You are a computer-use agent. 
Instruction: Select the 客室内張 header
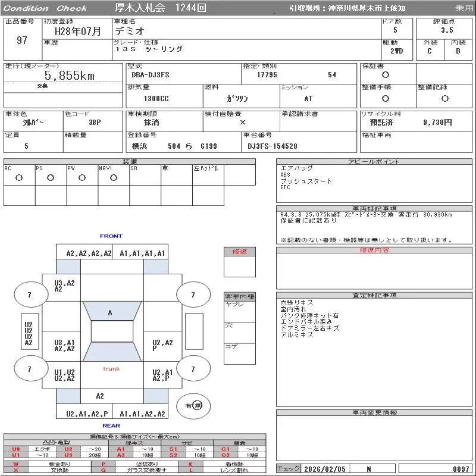(239, 296)
